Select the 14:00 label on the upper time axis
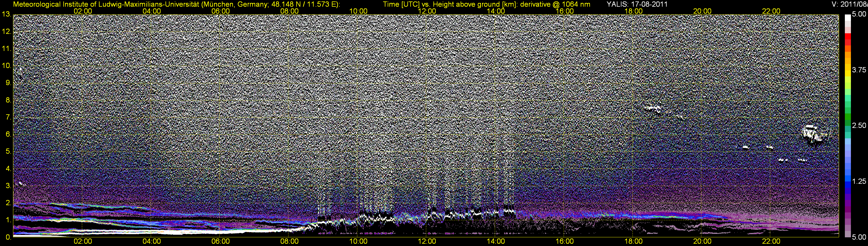The image size is (868, 246). (x=496, y=11)
